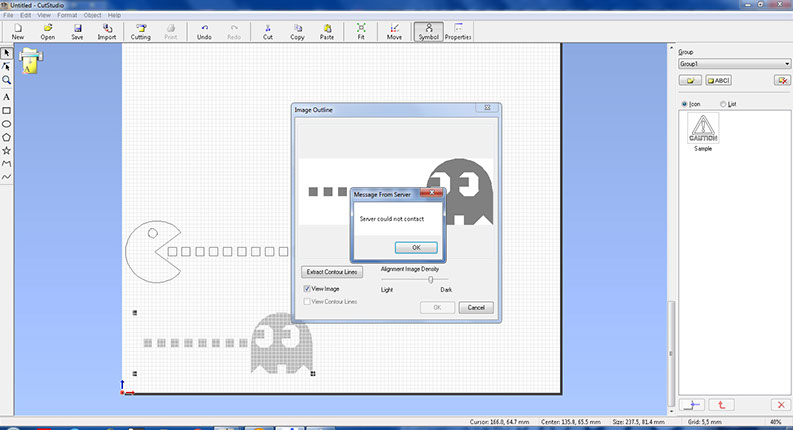Screen dimensions: 793x430
Task: Click the Pac-Man outline shape on canvas
Action: point(153,251)
